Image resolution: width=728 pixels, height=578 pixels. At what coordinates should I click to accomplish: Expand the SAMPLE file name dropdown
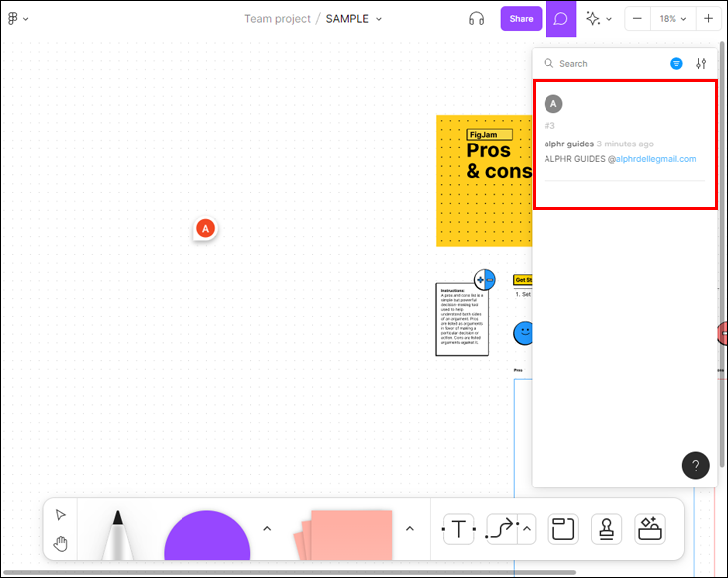378,19
